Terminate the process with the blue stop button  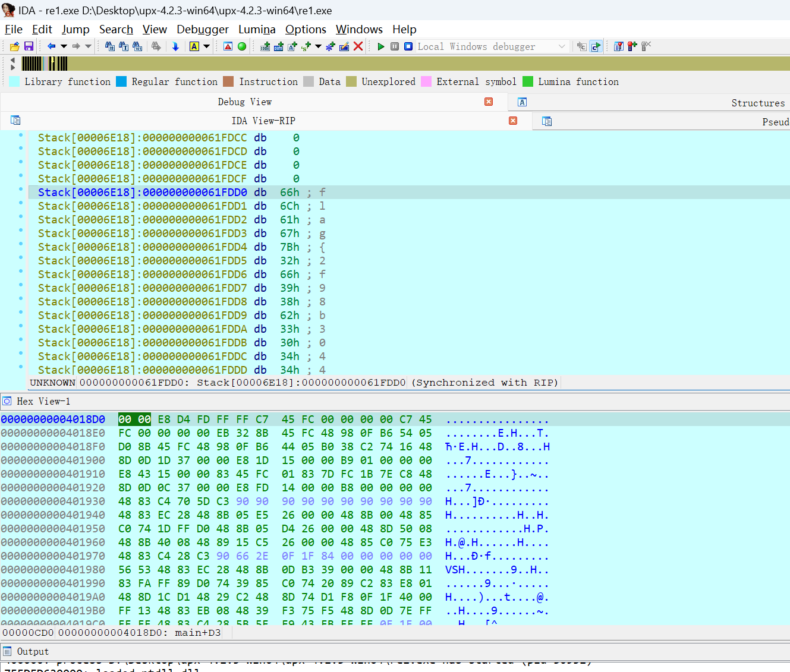(x=408, y=46)
